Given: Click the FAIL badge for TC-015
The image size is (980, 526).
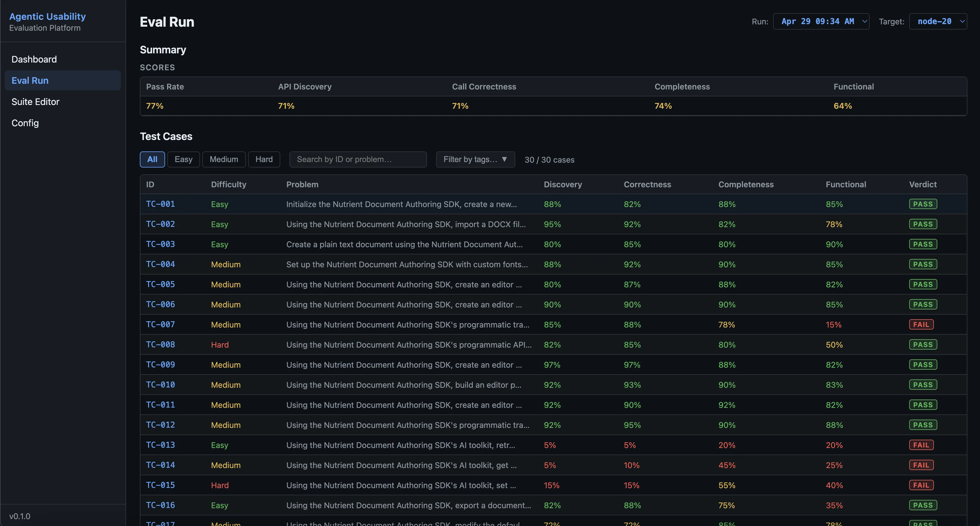Looking at the screenshot, I should [x=921, y=485].
